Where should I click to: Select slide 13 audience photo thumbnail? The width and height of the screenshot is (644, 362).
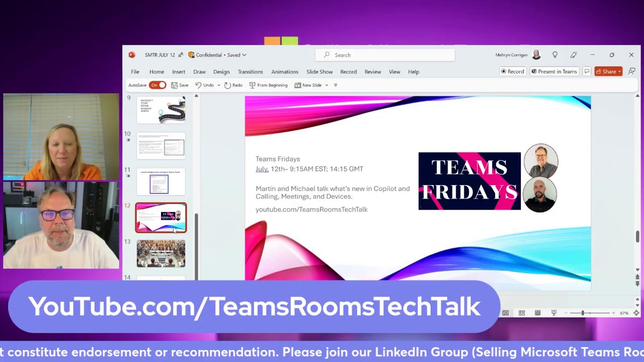pos(161,253)
